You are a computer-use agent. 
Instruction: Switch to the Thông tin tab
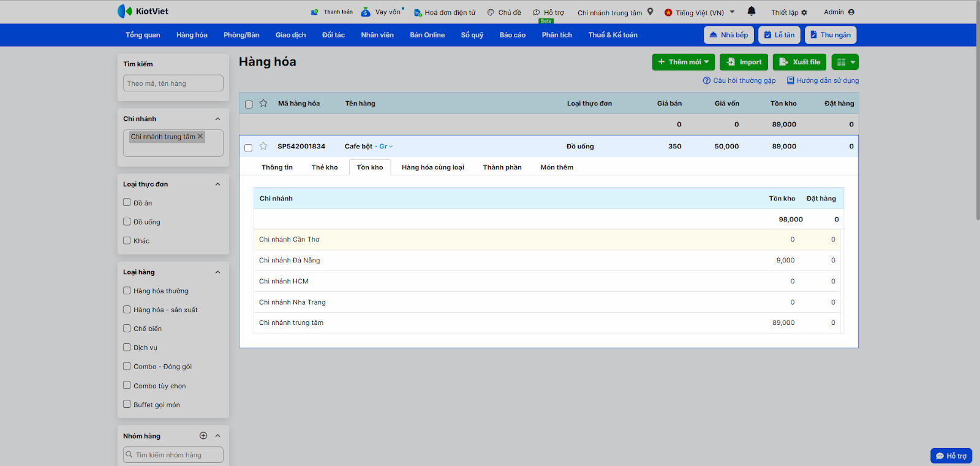click(x=277, y=167)
